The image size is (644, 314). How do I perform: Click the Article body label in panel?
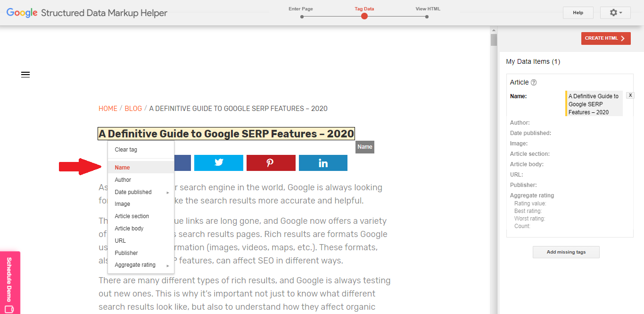click(x=527, y=164)
